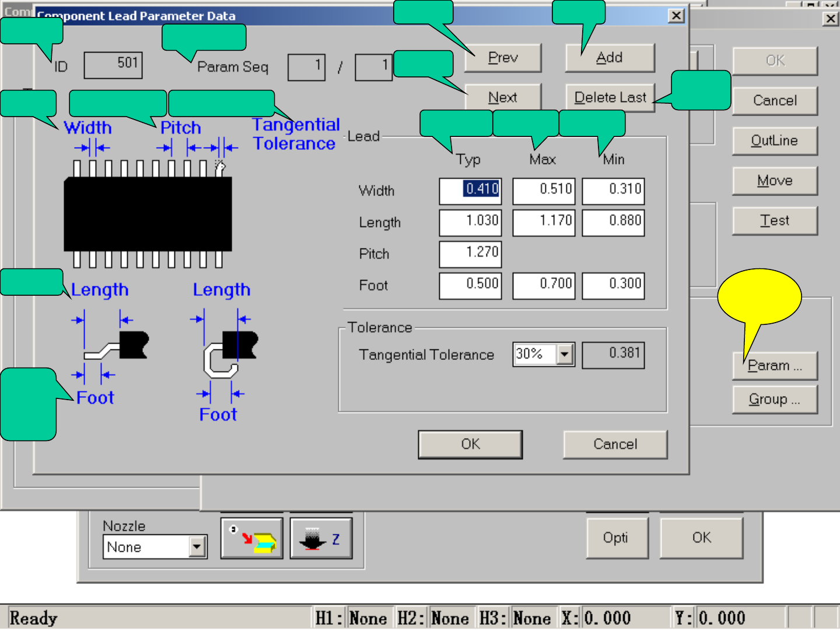Click the blue Foot label under the J-lead
Image resolution: width=840 pixels, height=630 pixels.
[218, 415]
